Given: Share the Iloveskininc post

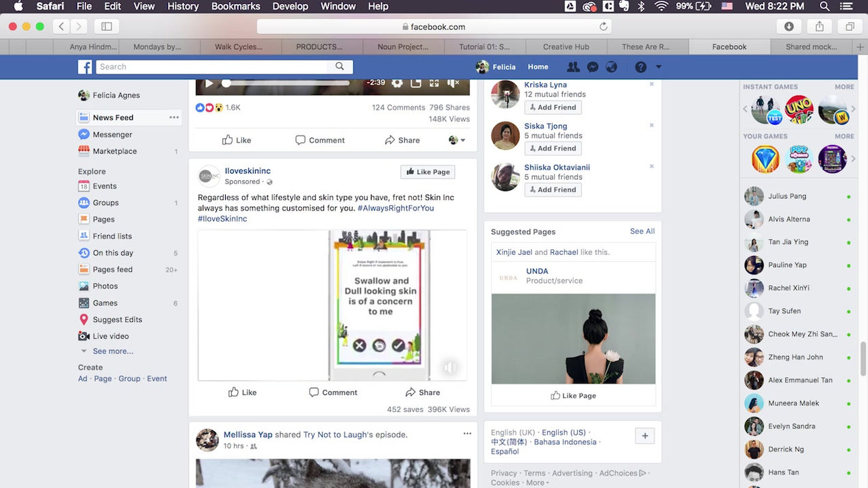Looking at the screenshot, I should click(x=422, y=392).
